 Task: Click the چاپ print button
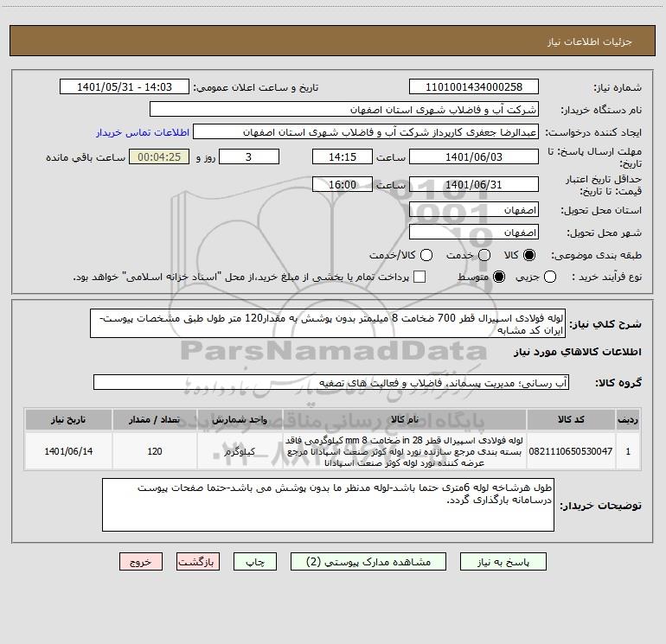pos(255,562)
